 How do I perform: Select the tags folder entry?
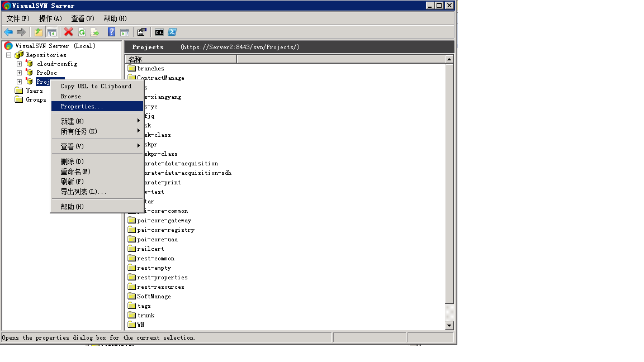point(144,306)
